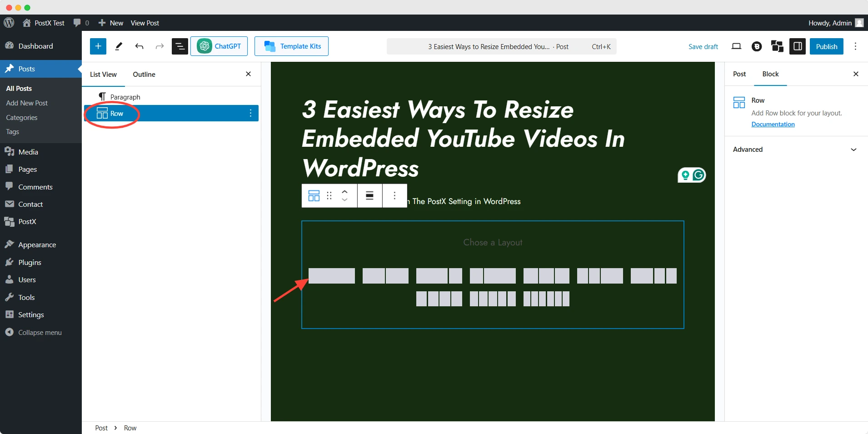Open Tags submenu
Image resolution: width=868 pixels, height=434 pixels.
(x=13, y=132)
